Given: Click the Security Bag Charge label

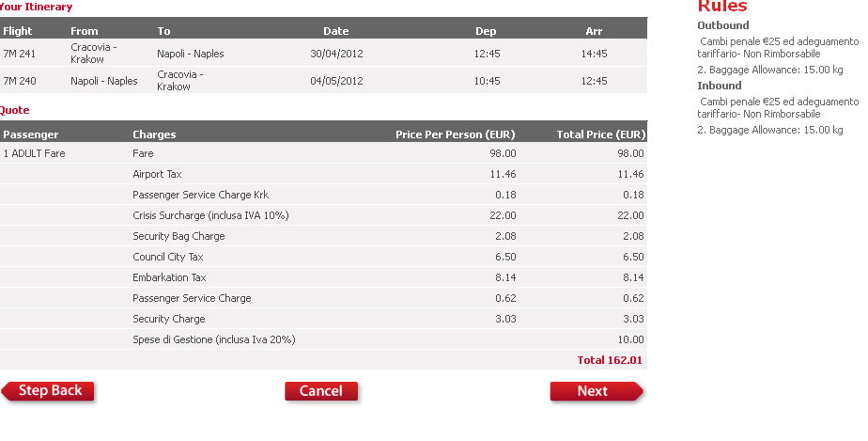Looking at the screenshot, I should point(178,236).
